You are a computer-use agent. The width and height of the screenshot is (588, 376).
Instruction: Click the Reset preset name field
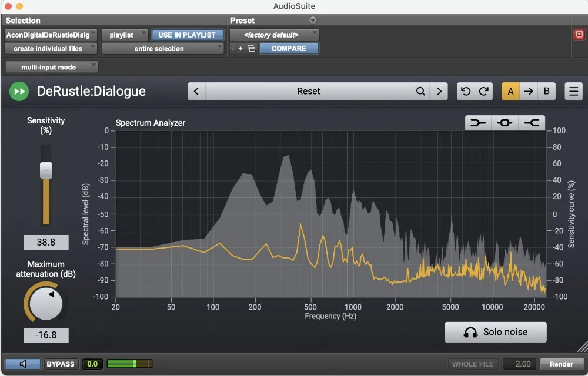coord(309,92)
